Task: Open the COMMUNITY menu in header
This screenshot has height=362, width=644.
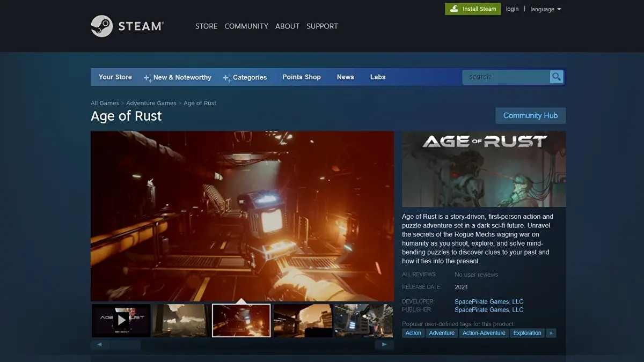Action: [246, 26]
